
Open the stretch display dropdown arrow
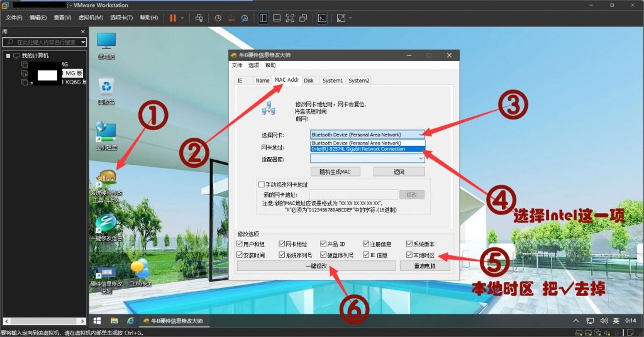click(350, 18)
